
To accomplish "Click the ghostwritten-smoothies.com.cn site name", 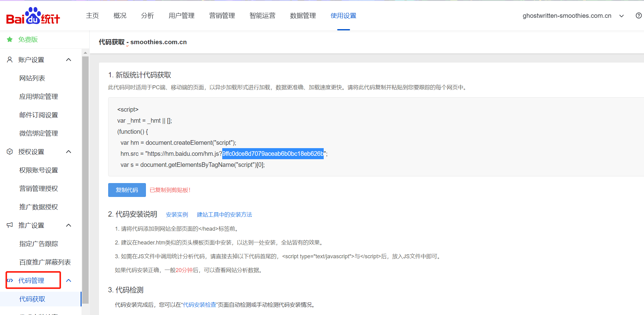I will [567, 16].
